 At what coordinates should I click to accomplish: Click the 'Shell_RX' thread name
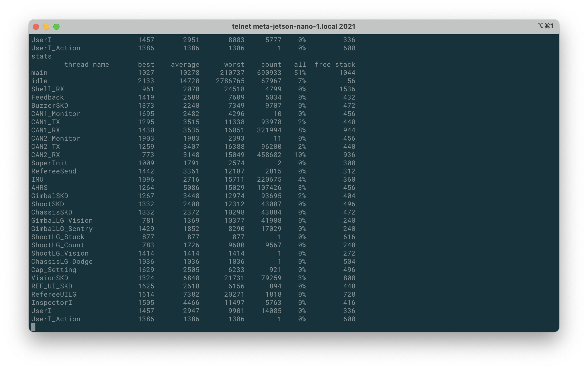48,89
